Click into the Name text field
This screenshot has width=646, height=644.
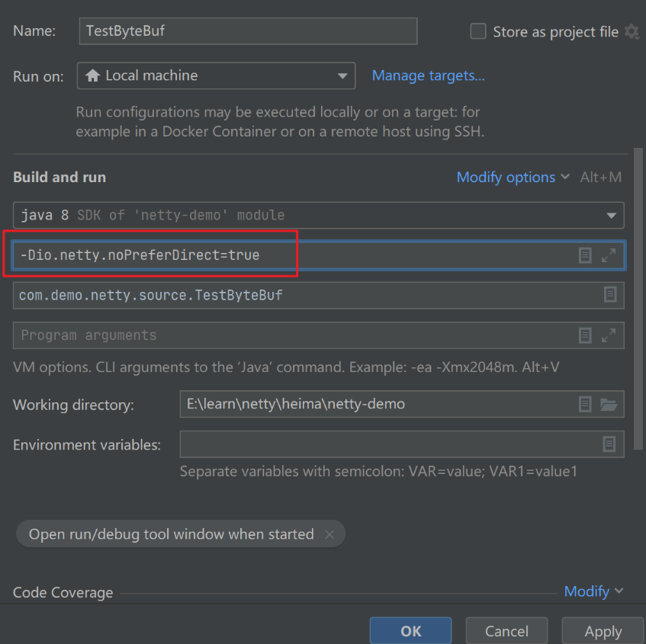click(248, 31)
